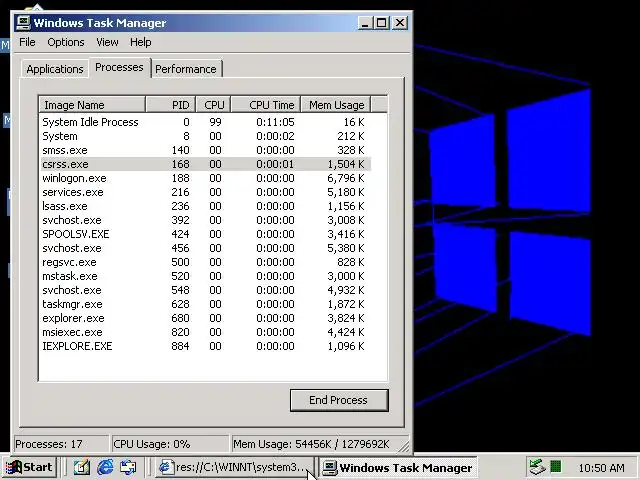
Task: Click the CPU Usage: 0% status entry
Action: pos(171,444)
